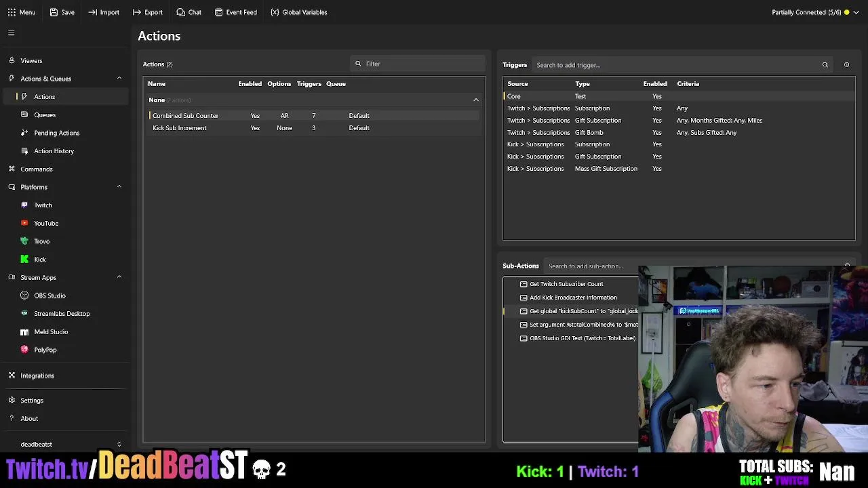Click the YouTube platform icon
Screen dimensions: 868x488
click(24, 223)
